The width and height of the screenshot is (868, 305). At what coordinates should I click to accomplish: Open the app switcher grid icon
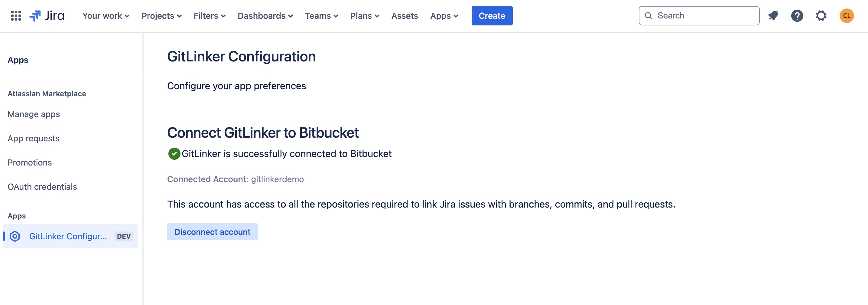(16, 16)
